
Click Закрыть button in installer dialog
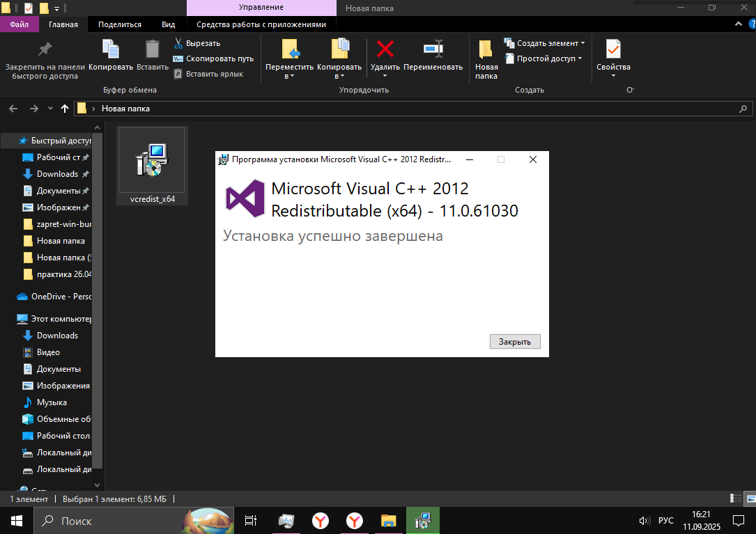tap(515, 342)
